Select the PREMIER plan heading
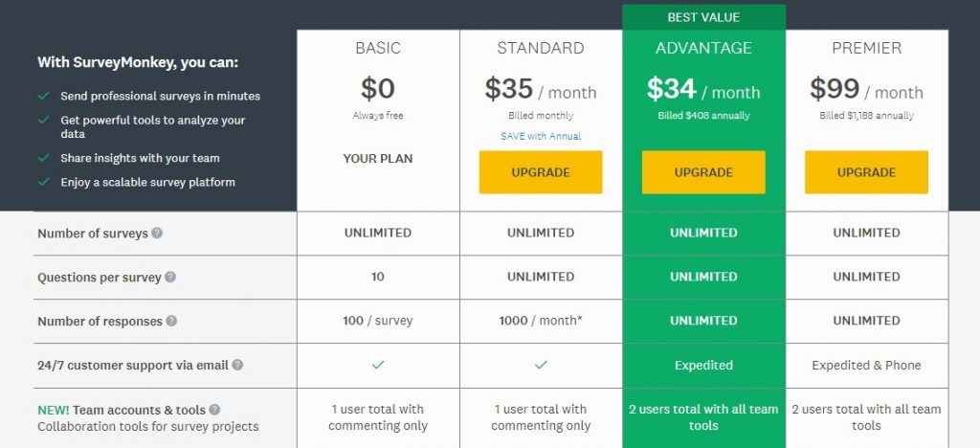The height and width of the screenshot is (448, 980). 867,48
